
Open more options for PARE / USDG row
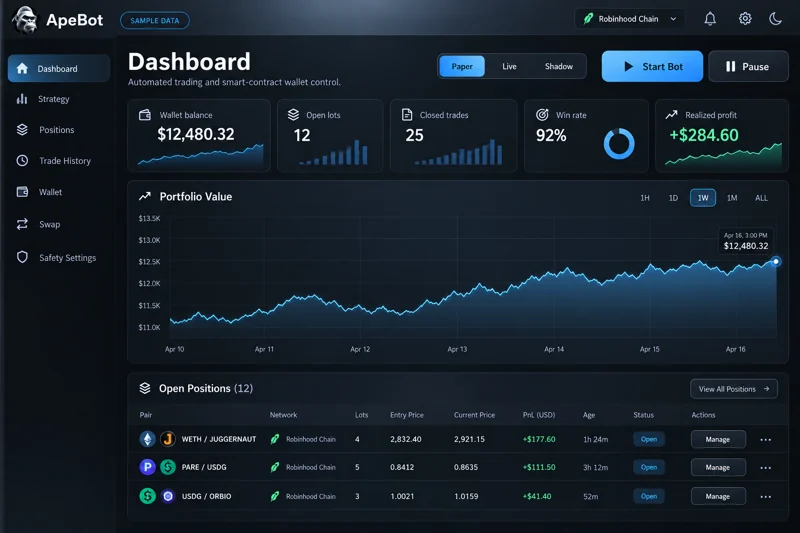pos(765,468)
